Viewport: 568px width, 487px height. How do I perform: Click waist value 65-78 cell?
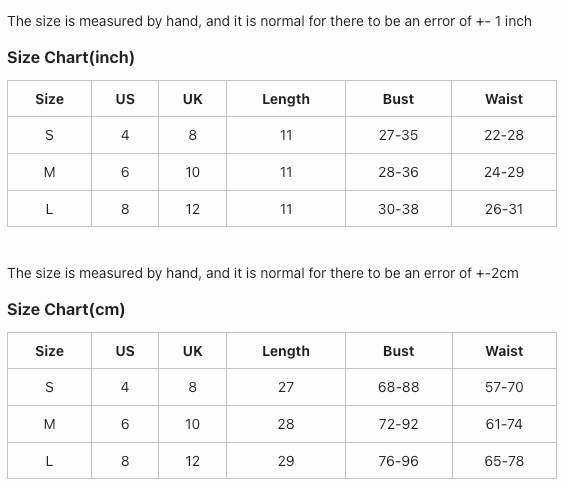coord(504,461)
